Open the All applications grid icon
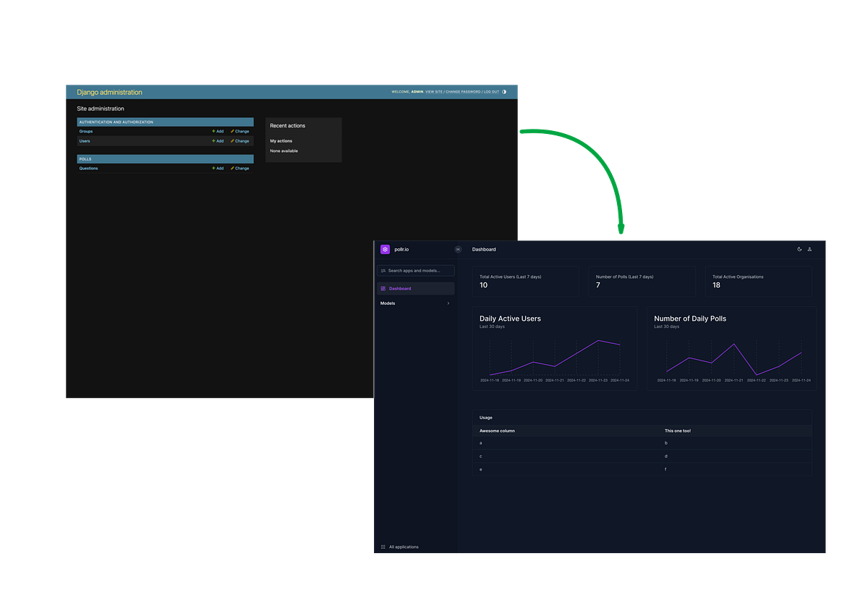868x590 pixels. click(383, 547)
